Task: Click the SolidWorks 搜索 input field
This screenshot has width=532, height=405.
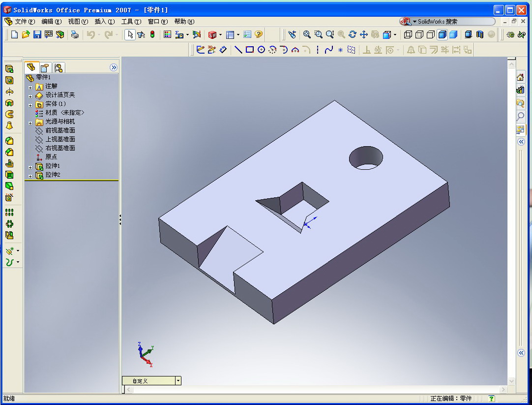Action: tap(454, 21)
